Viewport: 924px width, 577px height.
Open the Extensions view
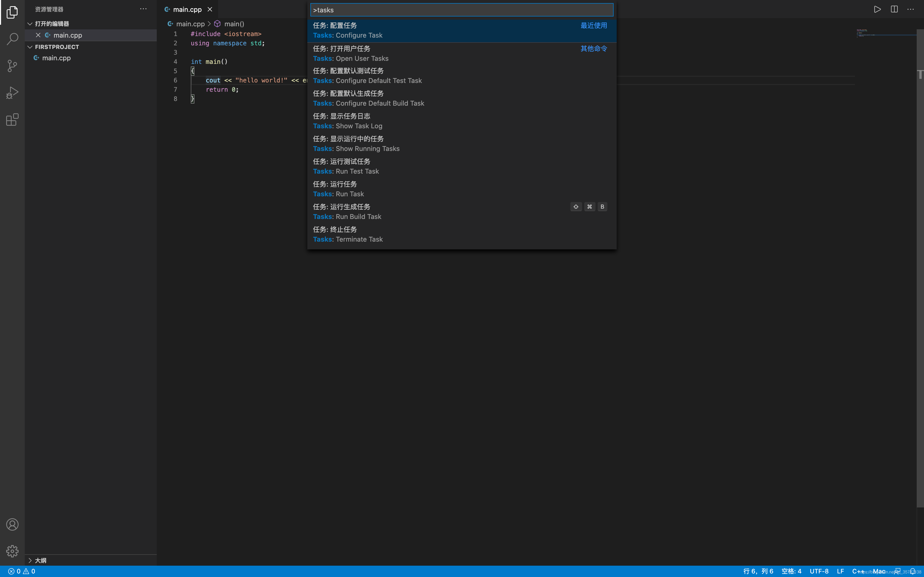tap(12, 120)
